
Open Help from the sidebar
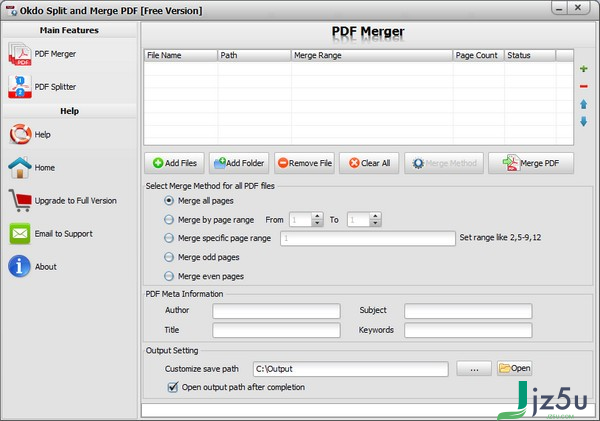pyautogui.click(x=42, y=135)
